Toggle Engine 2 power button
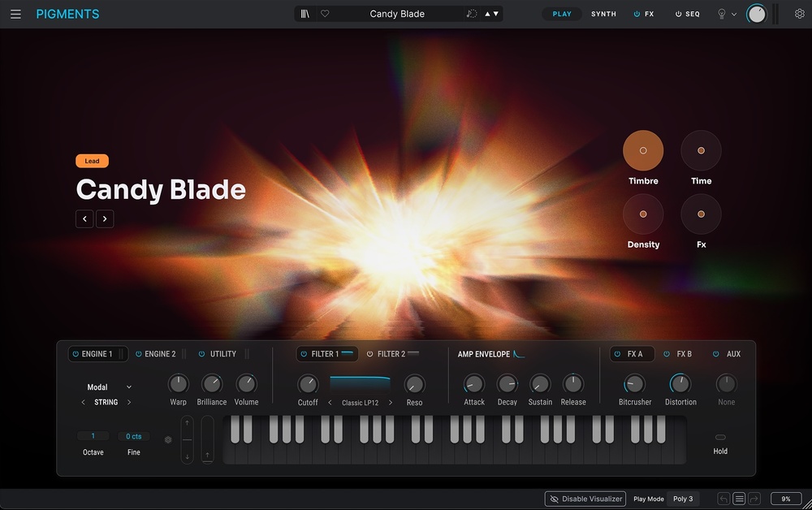Screen dimensions: 812x510 [x=139, y=354]
